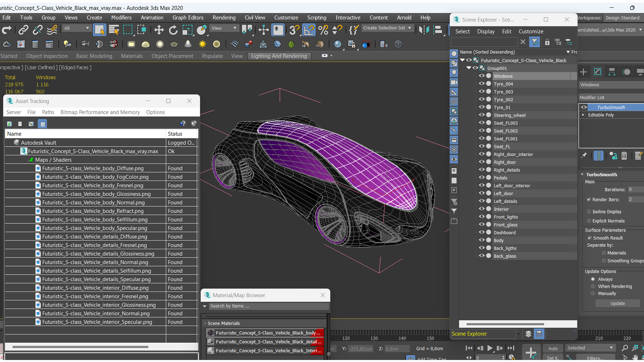Expand Editable Poly modifier arrow
Screen dimensions: 644x362
click(x=583, y=115)
